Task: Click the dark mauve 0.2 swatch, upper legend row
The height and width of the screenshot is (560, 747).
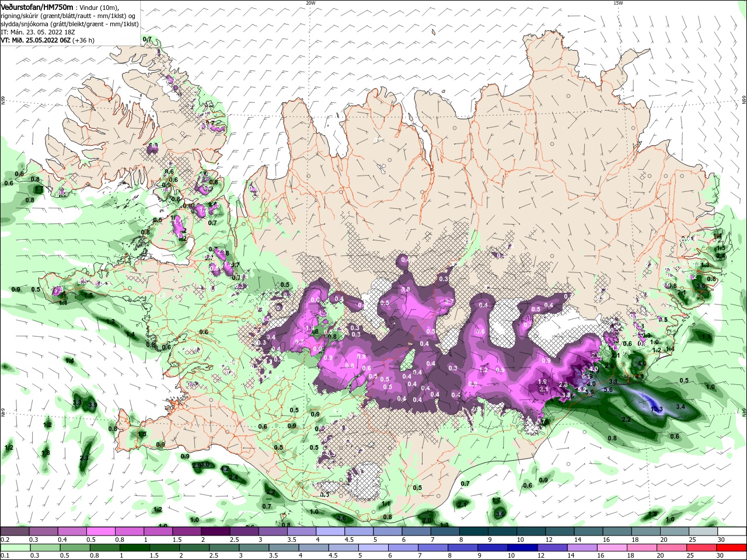Action: coord(15,531)
